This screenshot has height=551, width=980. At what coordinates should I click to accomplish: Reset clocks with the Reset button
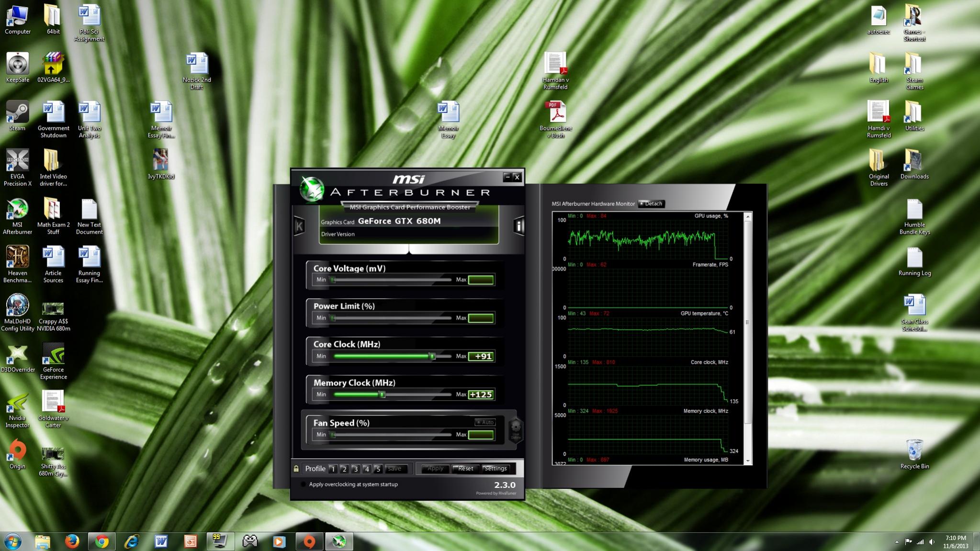point(465,469)
